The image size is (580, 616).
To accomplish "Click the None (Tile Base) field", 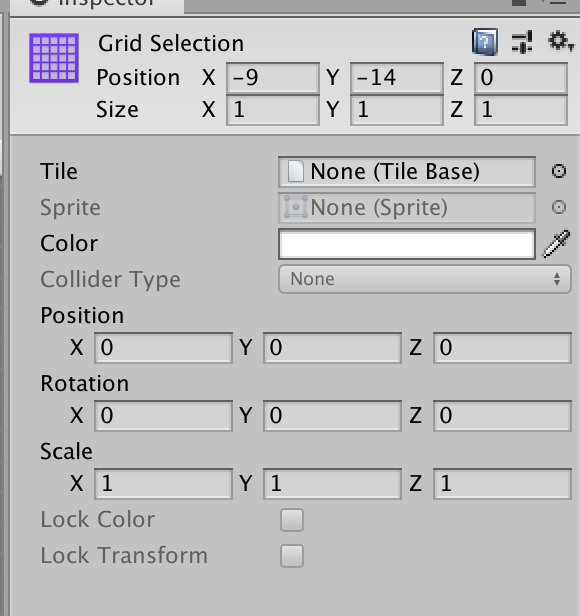I will point(407,172).
